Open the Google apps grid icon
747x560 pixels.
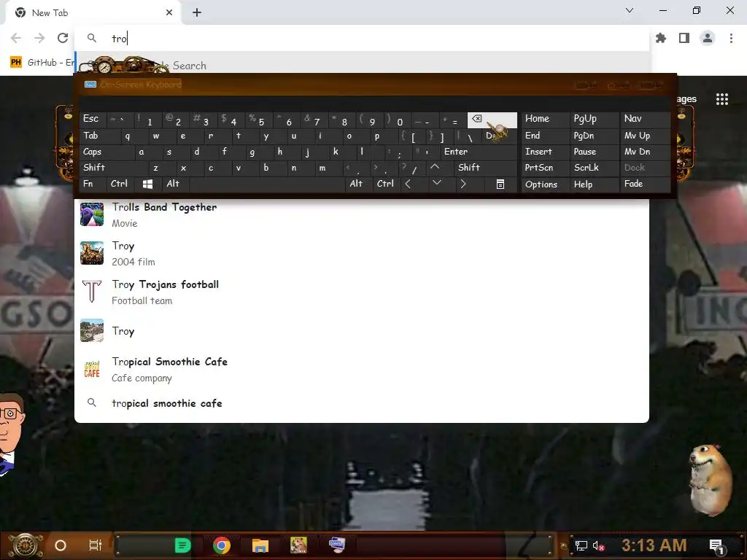(721, 99)
